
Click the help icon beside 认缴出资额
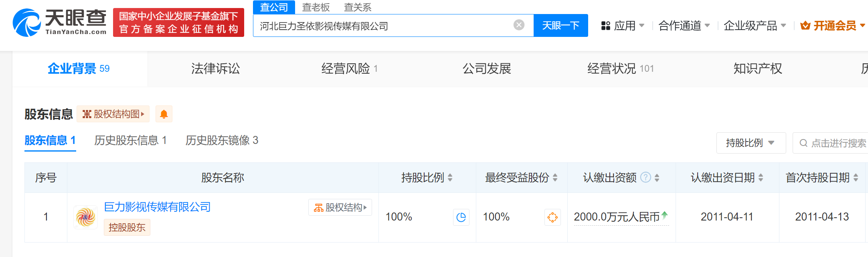(x=645, y=177)
